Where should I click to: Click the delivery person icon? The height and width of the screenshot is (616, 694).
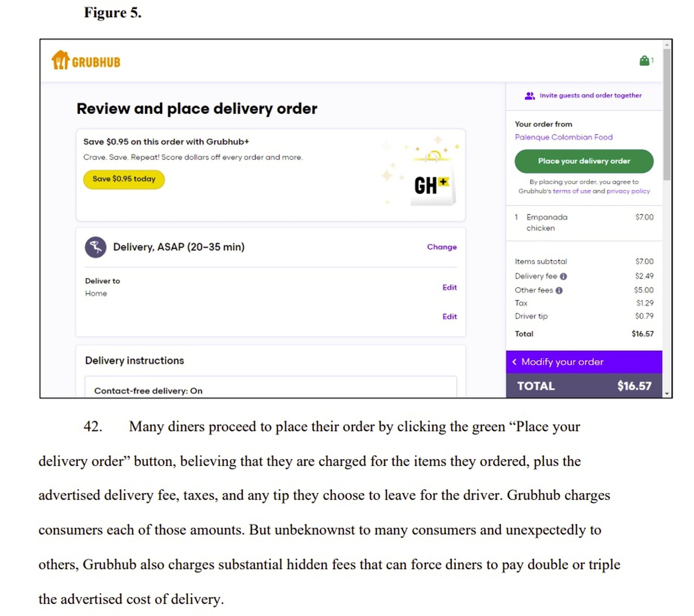(x=96, y=247)
